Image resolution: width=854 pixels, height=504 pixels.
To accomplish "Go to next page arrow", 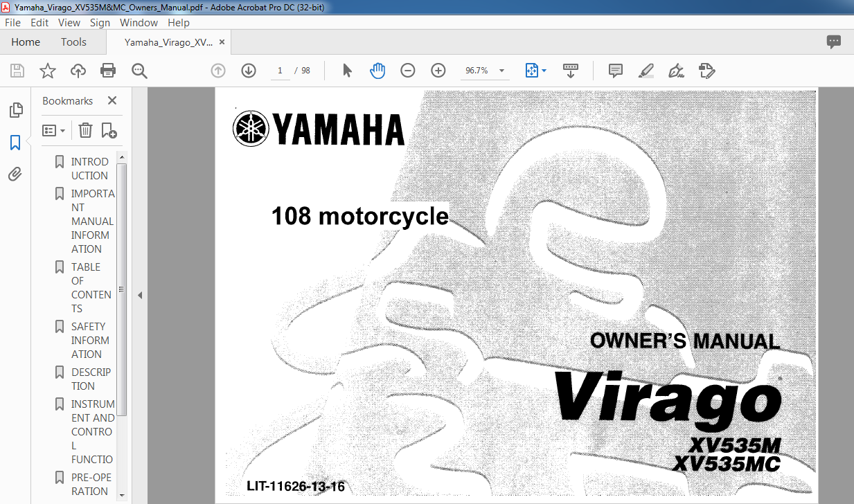I will (x=249, y=71).
